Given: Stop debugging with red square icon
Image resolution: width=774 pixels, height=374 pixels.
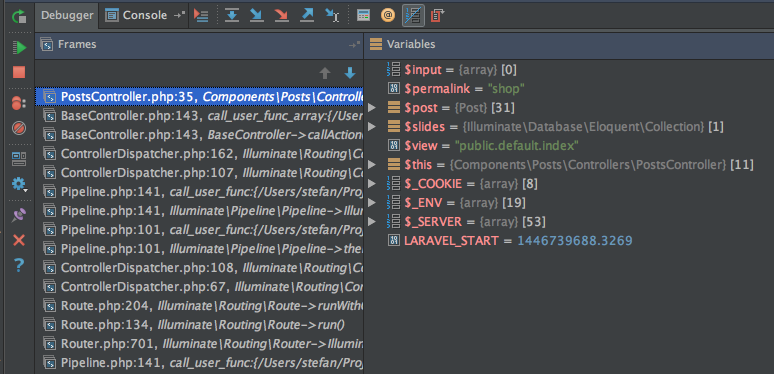Looking at the screenshot, I should tap(19, 73).
